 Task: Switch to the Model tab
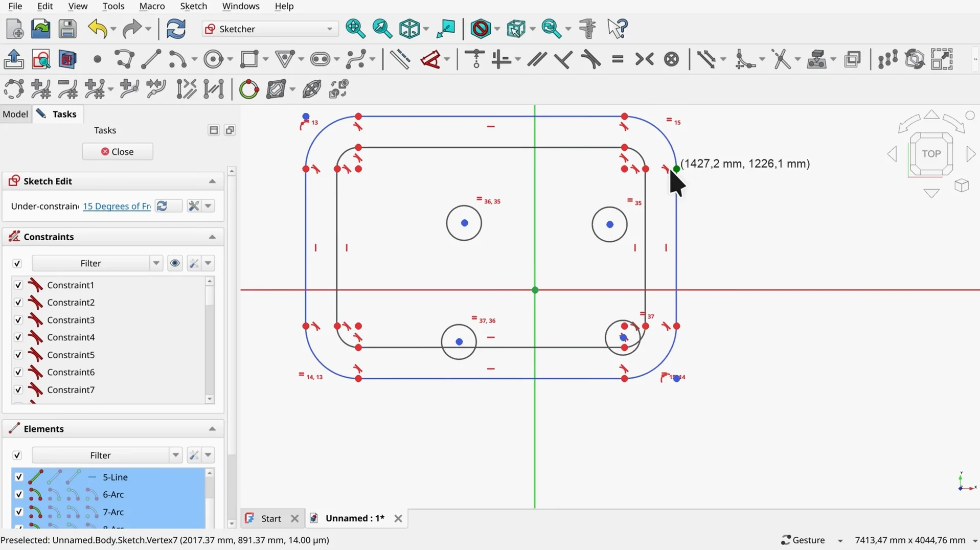click(x=15, y=114)
